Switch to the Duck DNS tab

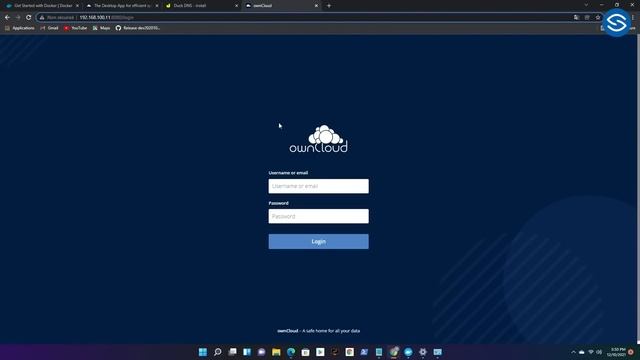[202, 6]
